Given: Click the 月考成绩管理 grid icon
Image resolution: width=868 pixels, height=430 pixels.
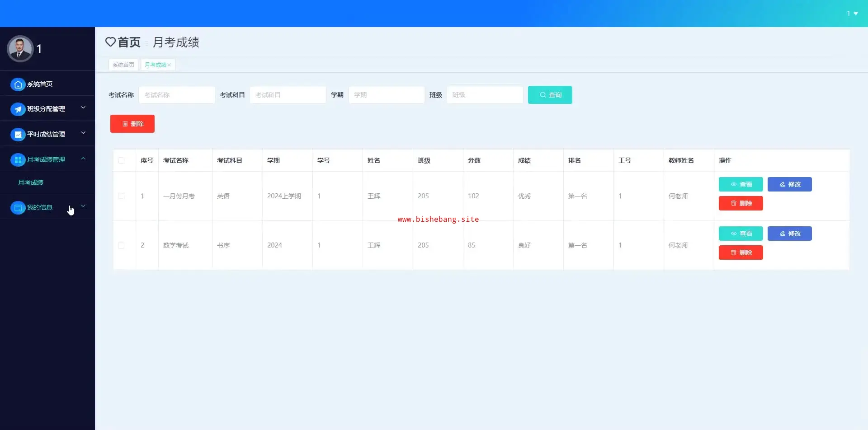Looking at the screenshot, I should click(x=18, y=160).
